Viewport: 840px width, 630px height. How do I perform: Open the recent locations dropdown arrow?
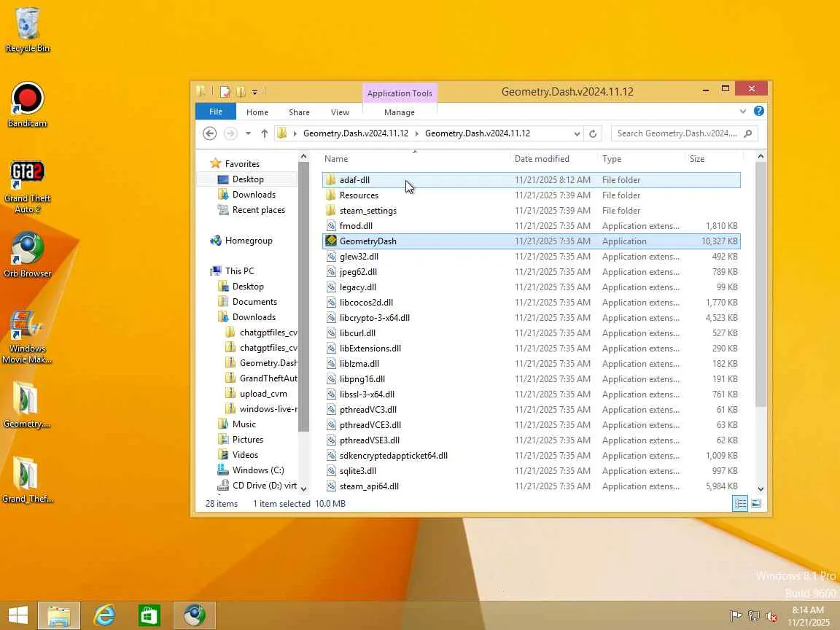[x=248, y=133]
